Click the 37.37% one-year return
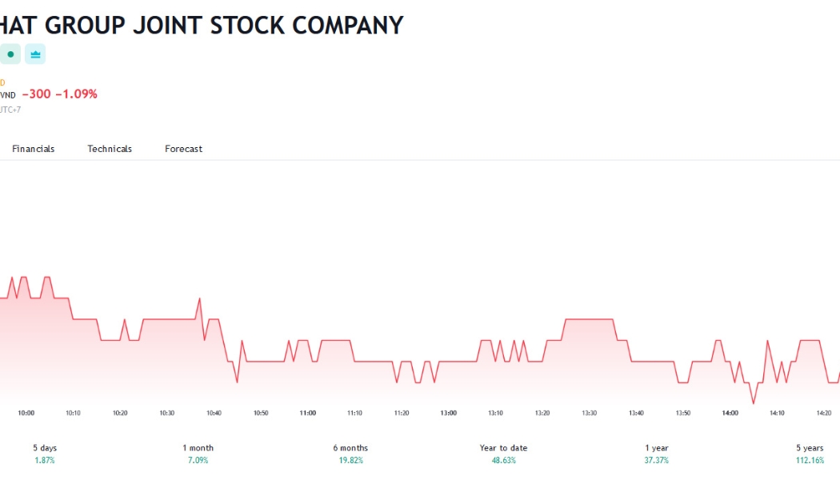 point(657,460)
